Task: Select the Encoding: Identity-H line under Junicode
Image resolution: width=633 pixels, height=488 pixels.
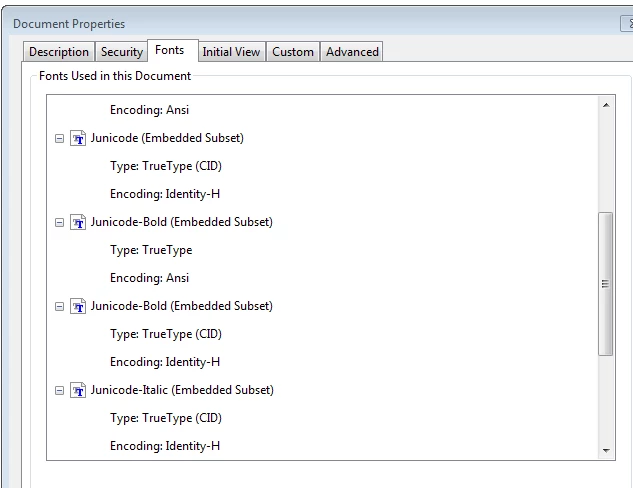Action: pyautogui.click(x=165, y=194)
